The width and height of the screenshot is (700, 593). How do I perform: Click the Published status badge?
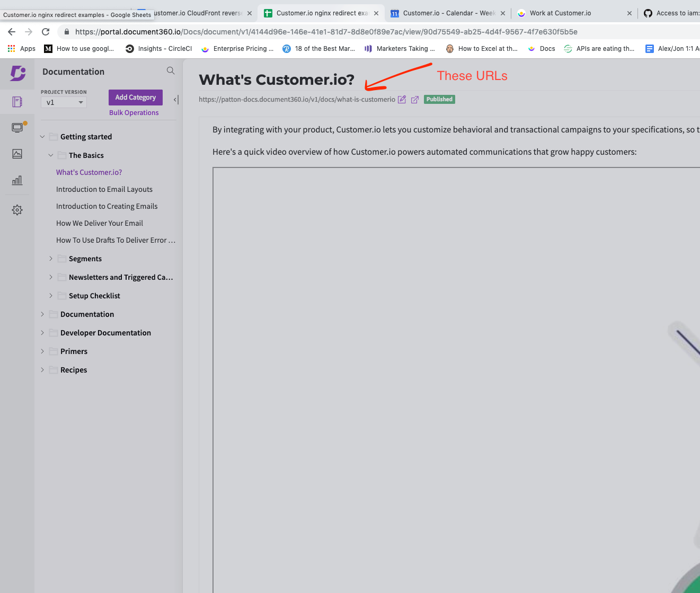tap(439, 99)
